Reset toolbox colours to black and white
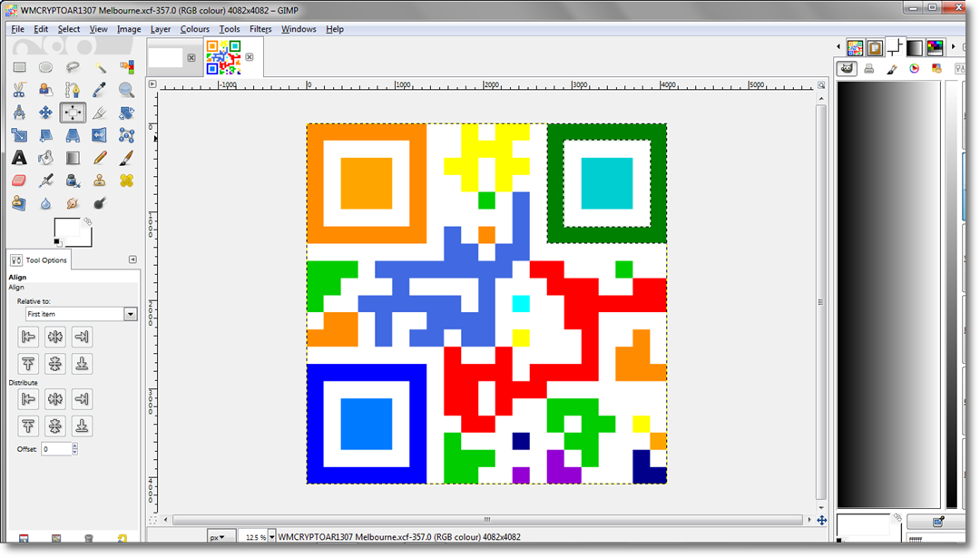This screenshot has width=980, height=558. pyautogui.click(x=57, y=242)
